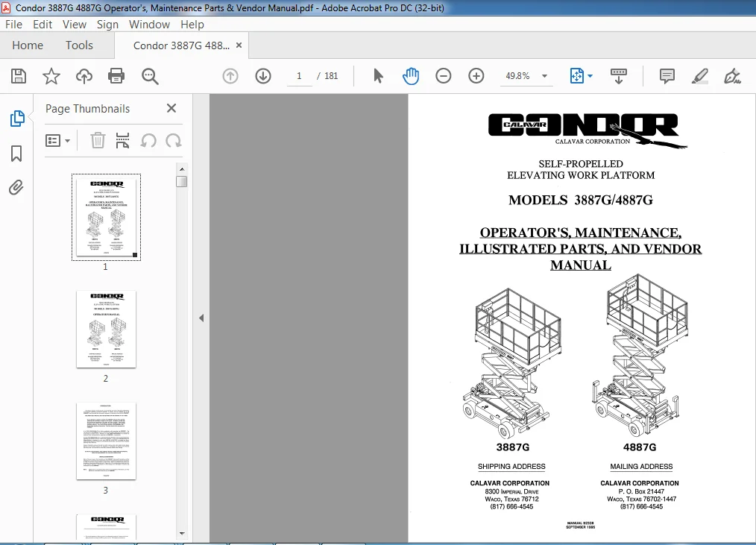Click thumbnails scrollbar up arrow

click(182, 168)
